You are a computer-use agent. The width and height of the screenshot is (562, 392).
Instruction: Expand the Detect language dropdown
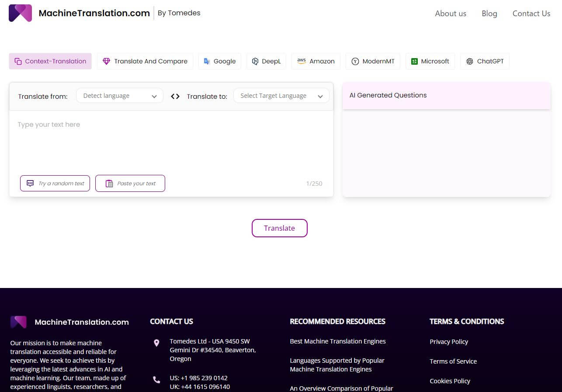[119, 96]
